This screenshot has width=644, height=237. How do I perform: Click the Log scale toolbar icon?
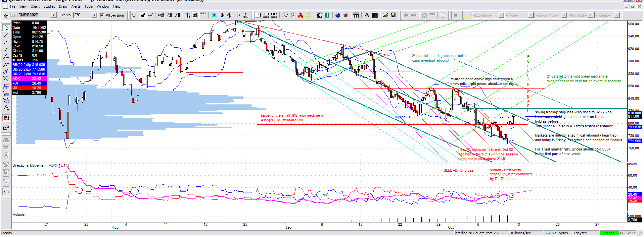coord(161,15)
